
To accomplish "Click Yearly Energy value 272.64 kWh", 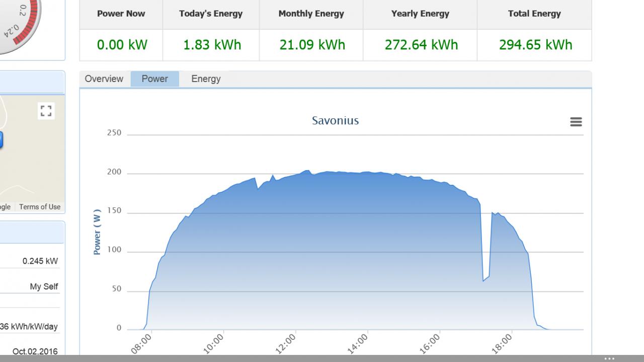I will (421, 45).
